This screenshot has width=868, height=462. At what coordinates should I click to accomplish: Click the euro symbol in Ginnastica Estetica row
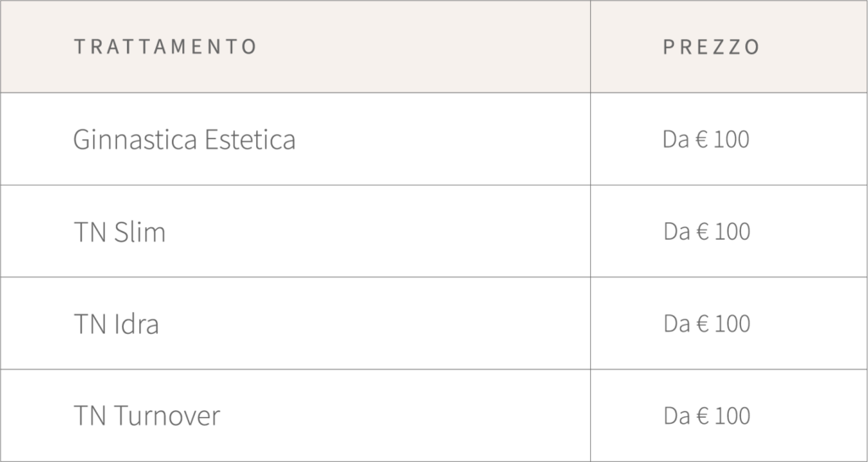pyautogui.click(x=701, y=139)
